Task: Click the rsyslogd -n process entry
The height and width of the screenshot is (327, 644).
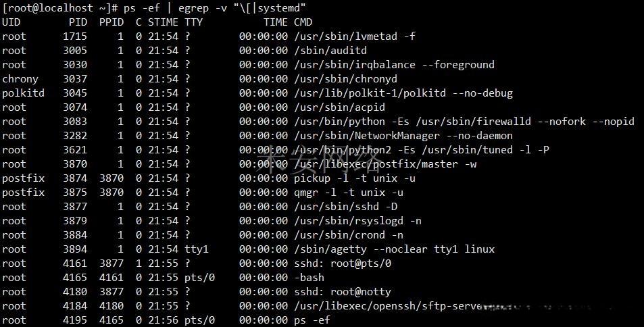Action: point(357,221)
